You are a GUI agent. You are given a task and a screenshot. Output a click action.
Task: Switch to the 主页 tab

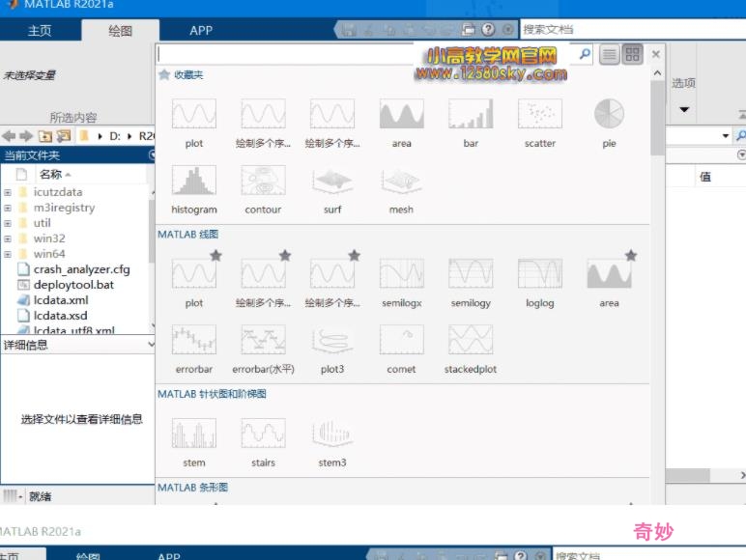pos(40,31)
